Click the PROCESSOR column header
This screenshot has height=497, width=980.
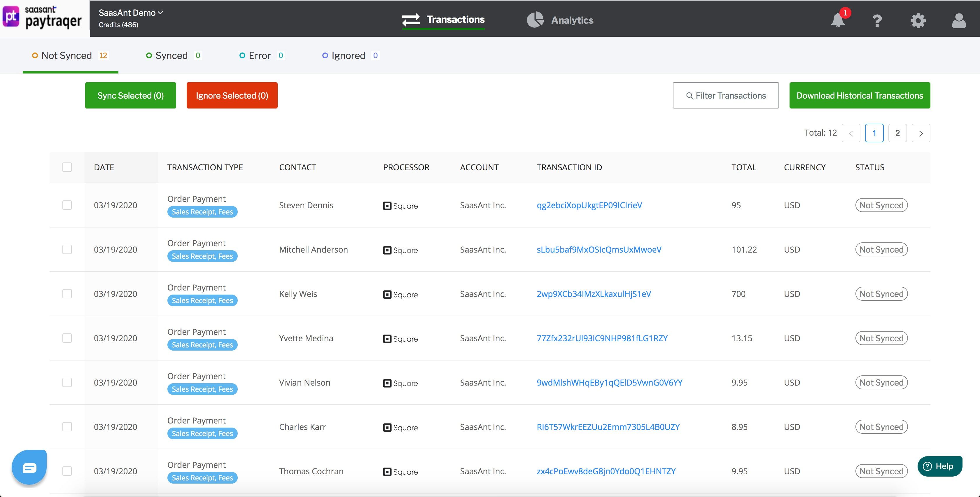(406, 167)
